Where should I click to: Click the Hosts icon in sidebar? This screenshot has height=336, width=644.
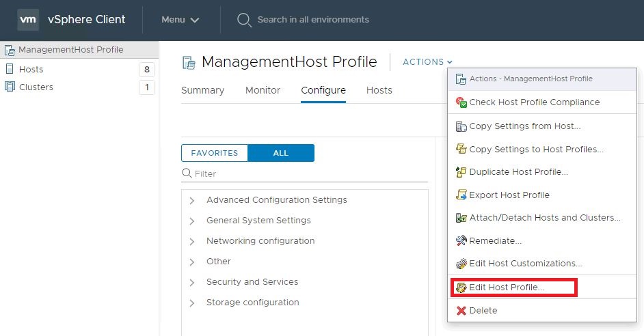(x=10, y=69)
